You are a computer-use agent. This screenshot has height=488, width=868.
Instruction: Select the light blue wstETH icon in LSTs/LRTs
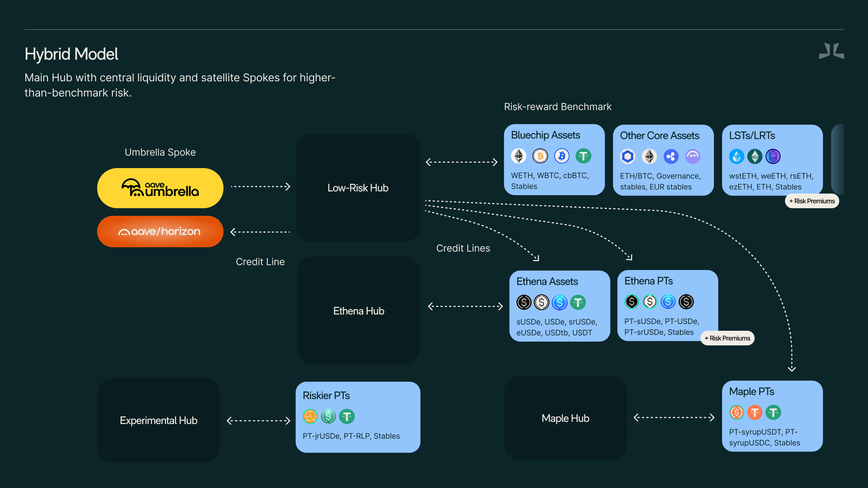737,157
